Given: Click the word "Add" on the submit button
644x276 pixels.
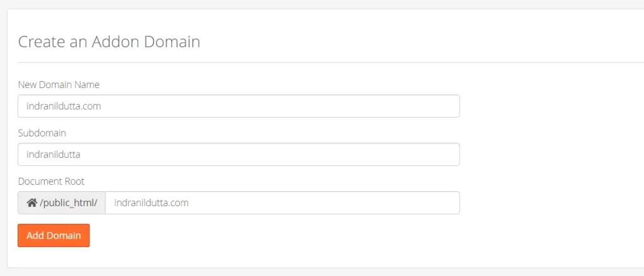Looking at the screenshot, I should (35, 236).
